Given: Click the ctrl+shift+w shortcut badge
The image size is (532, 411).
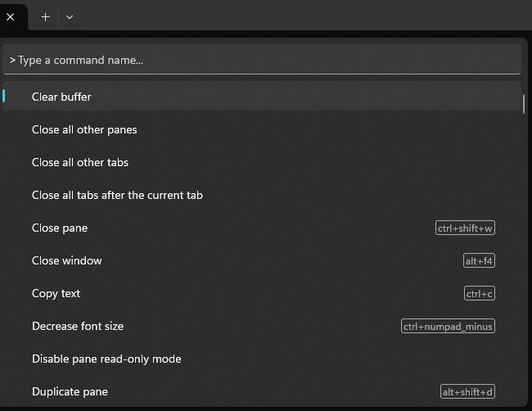Looking at the screenshot, I should [x=465, y=228].
